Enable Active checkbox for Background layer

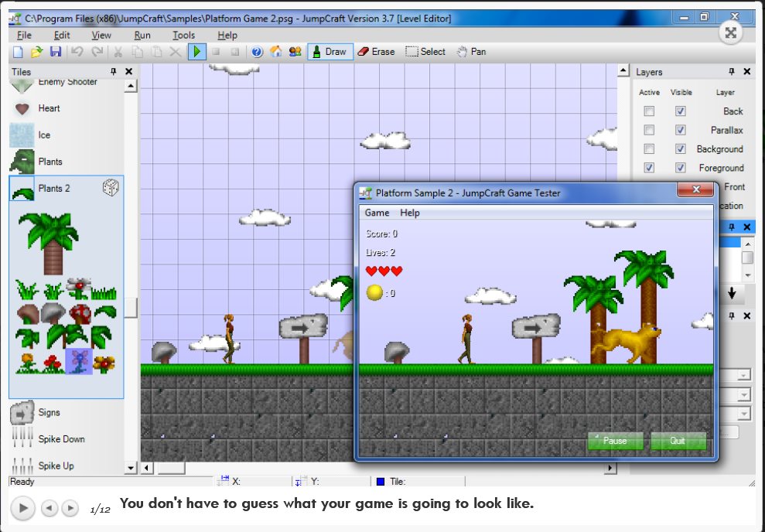(x=649, y=148)
